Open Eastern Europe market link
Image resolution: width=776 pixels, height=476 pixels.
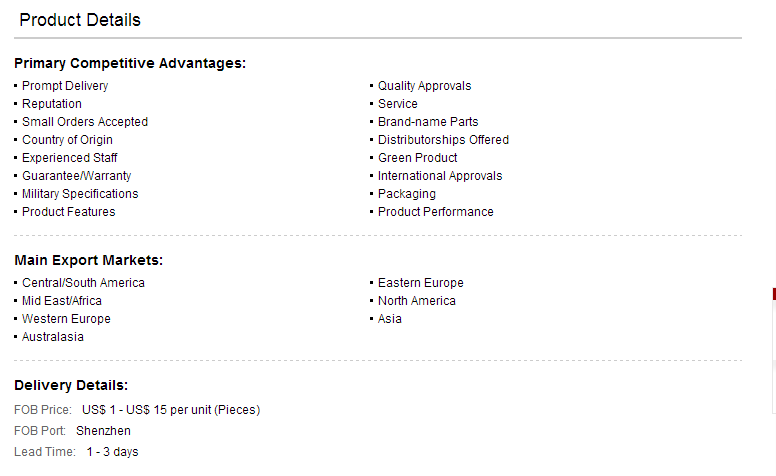point(420,283)
